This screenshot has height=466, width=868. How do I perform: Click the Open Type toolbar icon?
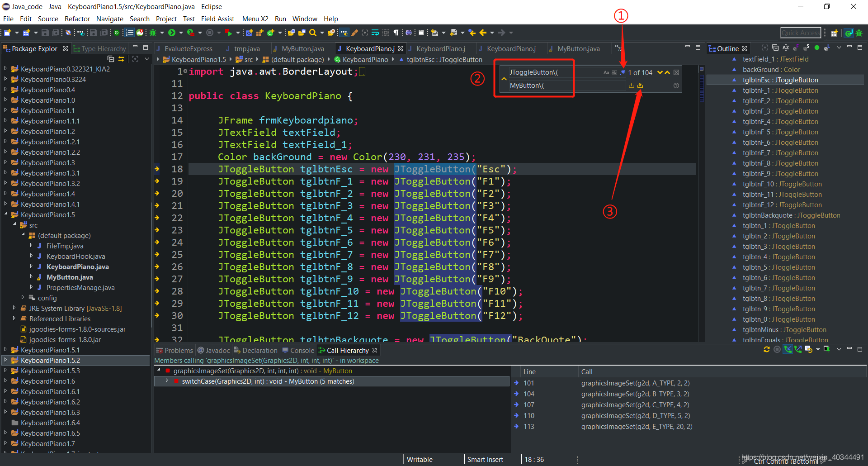pyautogui.click(x=292, y=33)
